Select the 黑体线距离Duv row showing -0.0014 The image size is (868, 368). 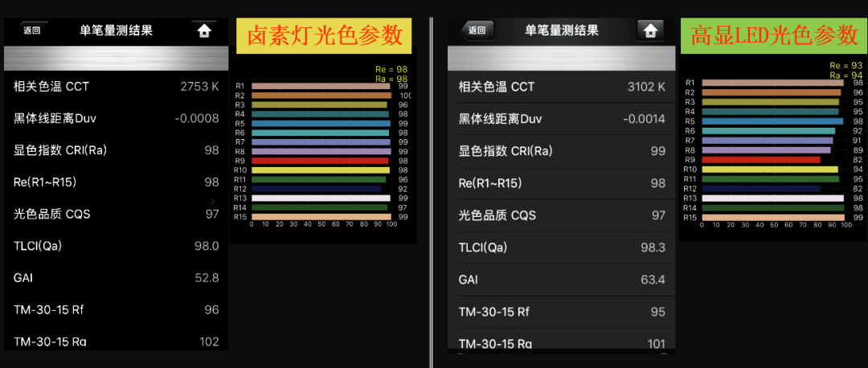pyautogui.click(x=562, y=118)
